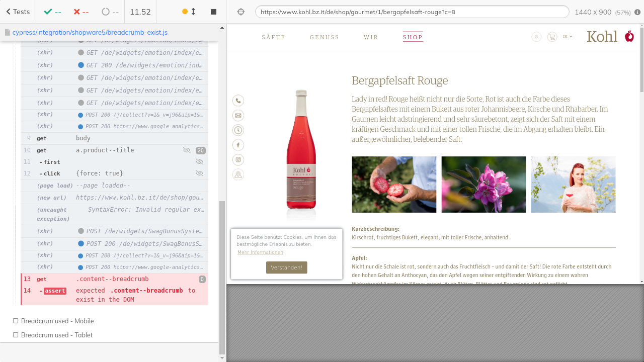Click the Verstanden! cookie button
644x362 pixels.
tap(286, 267)
